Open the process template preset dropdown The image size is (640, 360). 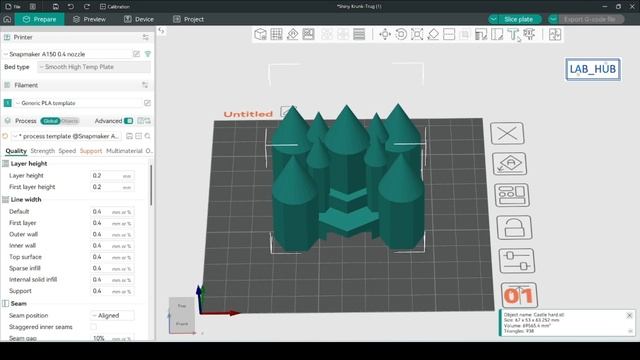coord(67,136)
